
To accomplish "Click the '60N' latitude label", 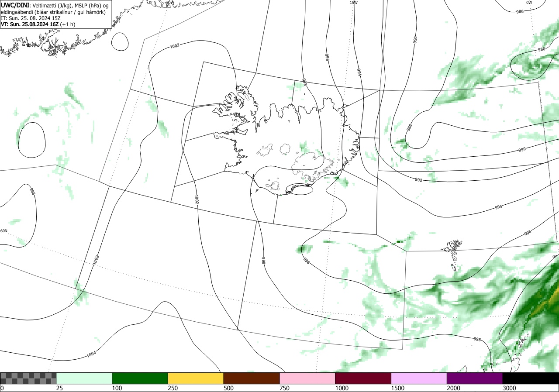I will point(3,231).
